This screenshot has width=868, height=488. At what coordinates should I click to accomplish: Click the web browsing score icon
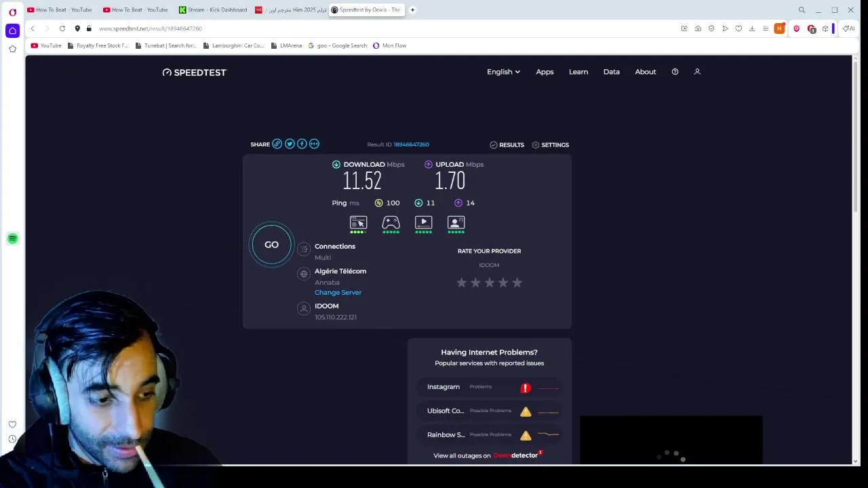coord(358,222)
